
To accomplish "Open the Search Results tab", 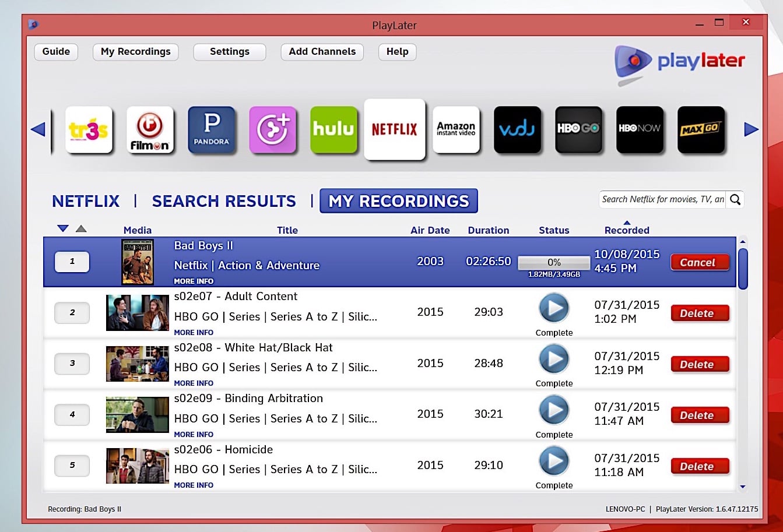I will coord(224,200).
